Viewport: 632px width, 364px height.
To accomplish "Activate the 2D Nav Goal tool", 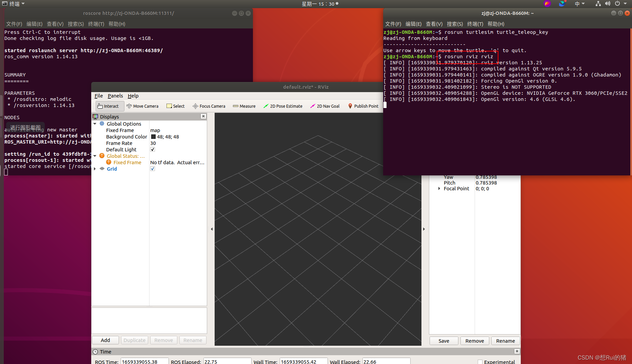I will coord(325,106).
